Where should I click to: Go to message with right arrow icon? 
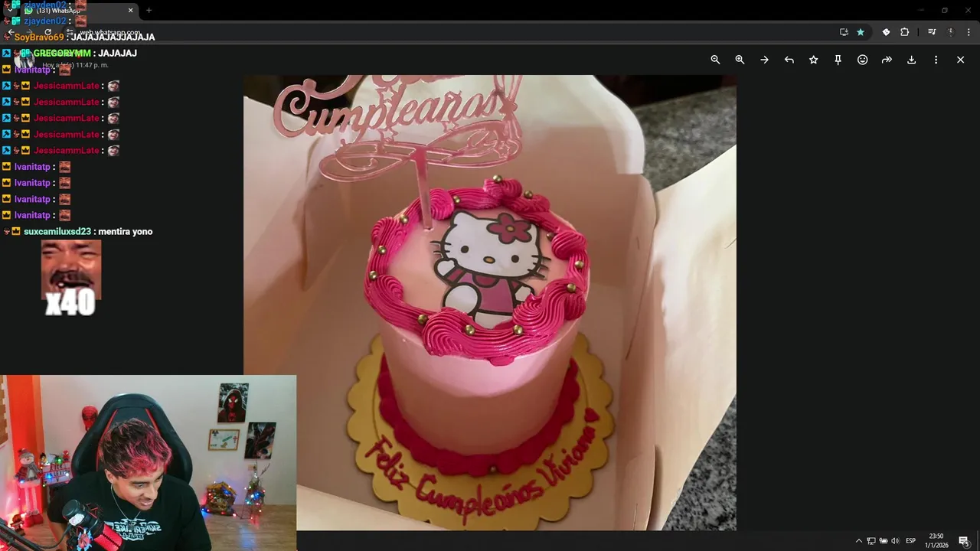764,60
